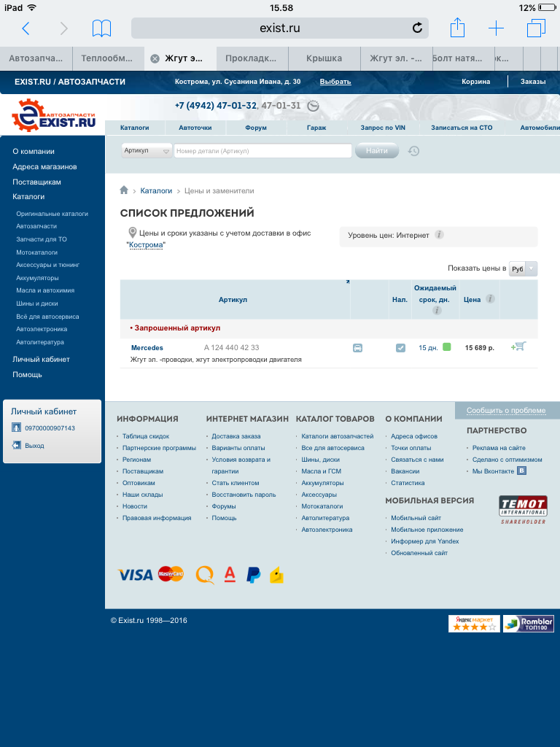Click search history clock icon
This screenshot has width=560, height=747.
[x=413, y=151]
